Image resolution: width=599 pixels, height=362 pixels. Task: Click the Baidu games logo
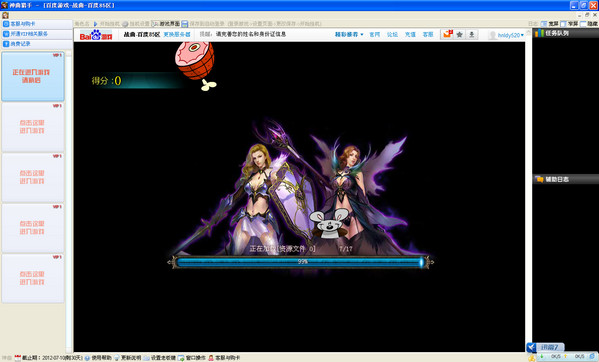[x=96, y=35]
